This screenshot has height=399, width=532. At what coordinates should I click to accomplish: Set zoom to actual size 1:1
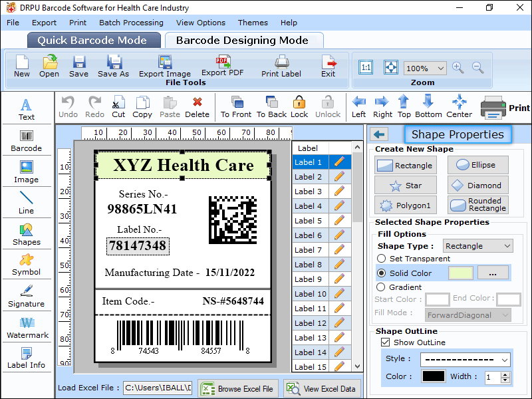[366, 67]
